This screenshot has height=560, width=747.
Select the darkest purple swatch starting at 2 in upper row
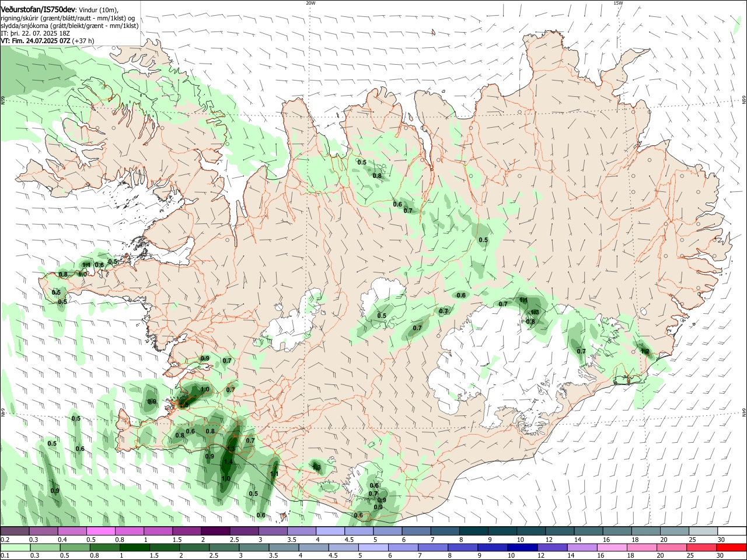point(215,531)
